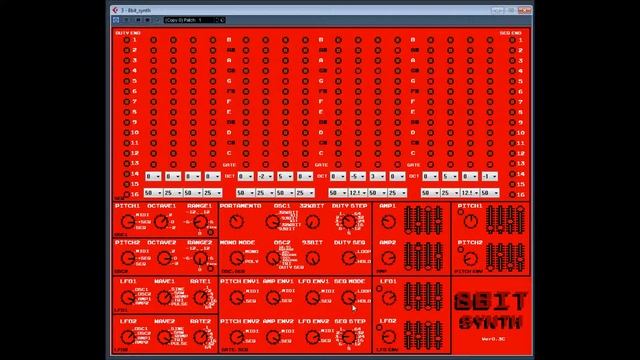Toggle the DUTY END step 16 button
This screenshot has height=360, width=640.
[127, 194]
